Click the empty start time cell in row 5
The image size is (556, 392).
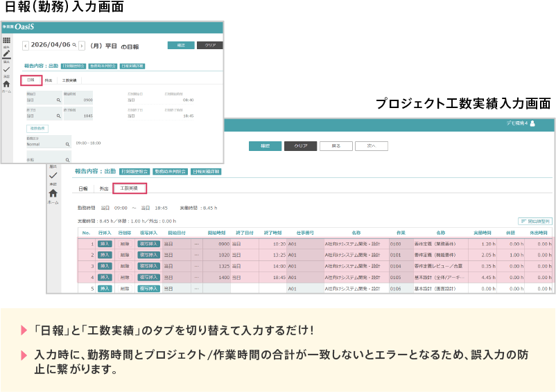tap(217, 289)
